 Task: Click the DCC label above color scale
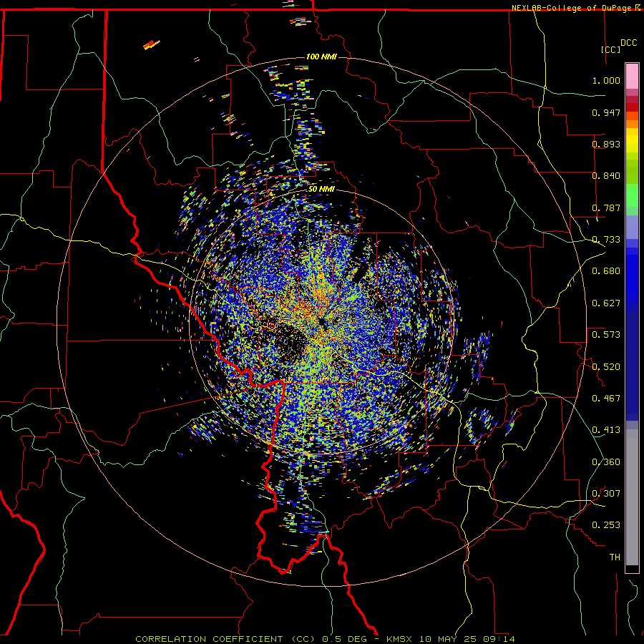click(x=628, y=43)
